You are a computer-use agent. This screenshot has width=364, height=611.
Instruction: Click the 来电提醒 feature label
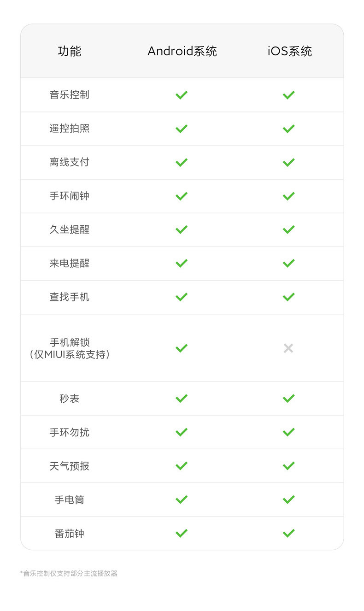(x=70, y=263)
